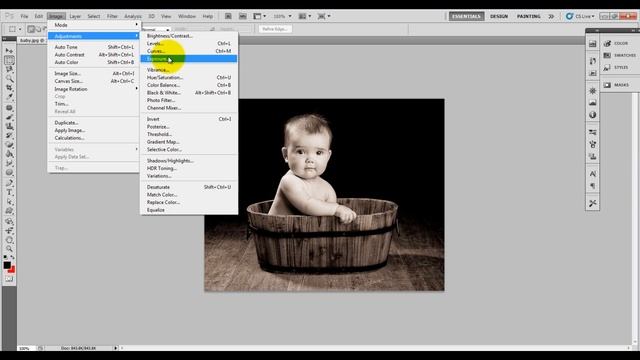Select the Clone Stamp tool
640x360 pixels.
(x=9, y=126)
